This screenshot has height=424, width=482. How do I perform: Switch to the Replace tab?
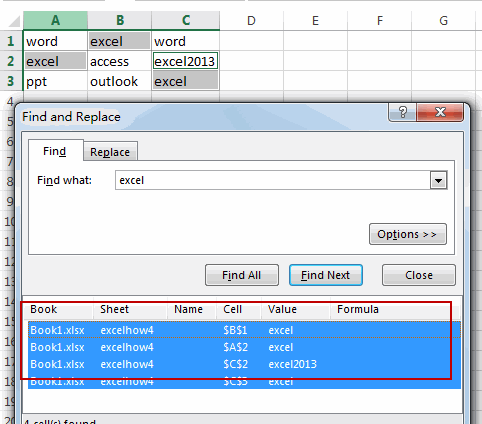pos(110,152)
